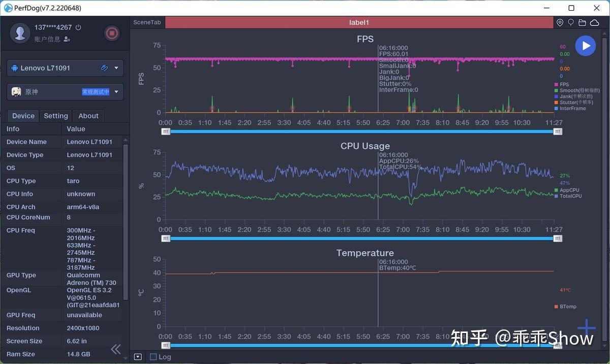Switch to the About tab

coord(88,116)
